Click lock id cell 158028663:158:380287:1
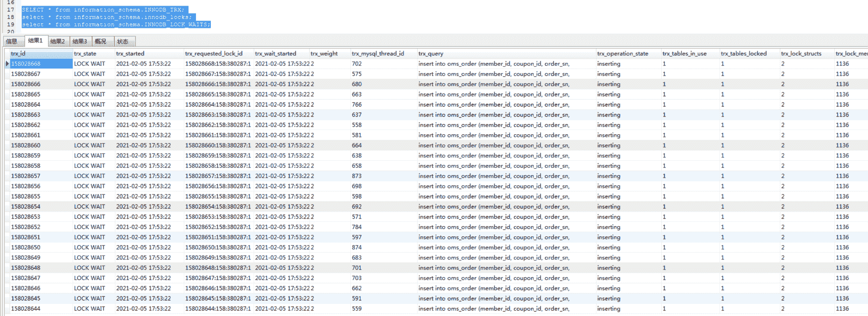Screen dimensions: 868x316 (x=219, y=115)
